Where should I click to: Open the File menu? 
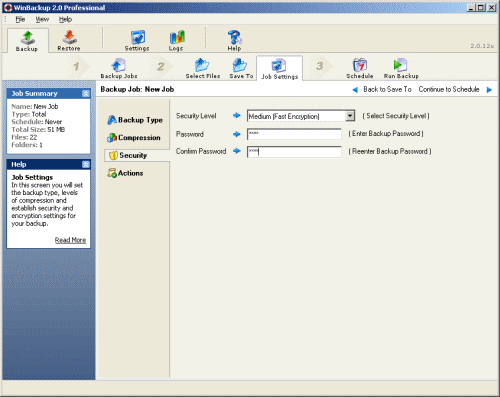[20, 19]
